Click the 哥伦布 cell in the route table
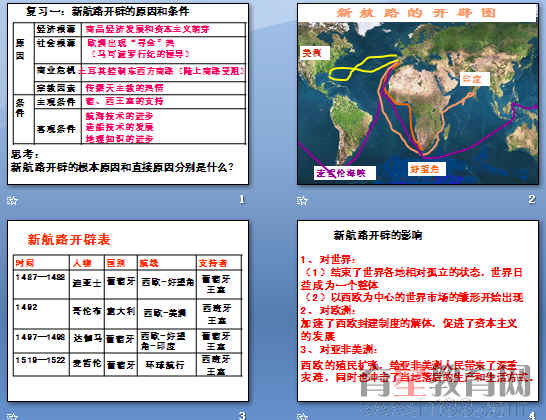546x420 pixels. (x=87, y=311)
